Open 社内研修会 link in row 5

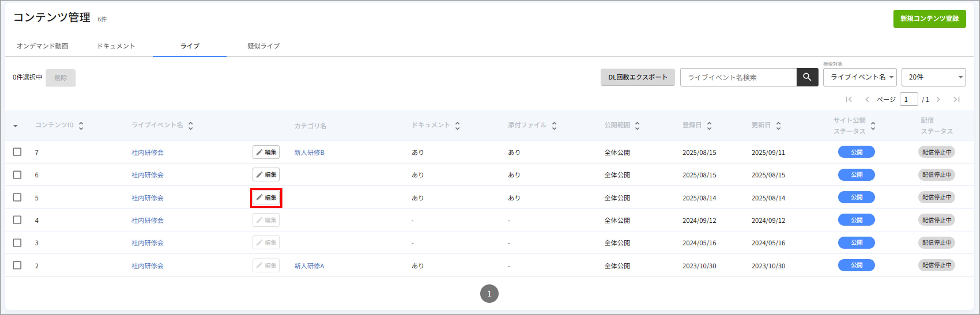coord(148,198)
